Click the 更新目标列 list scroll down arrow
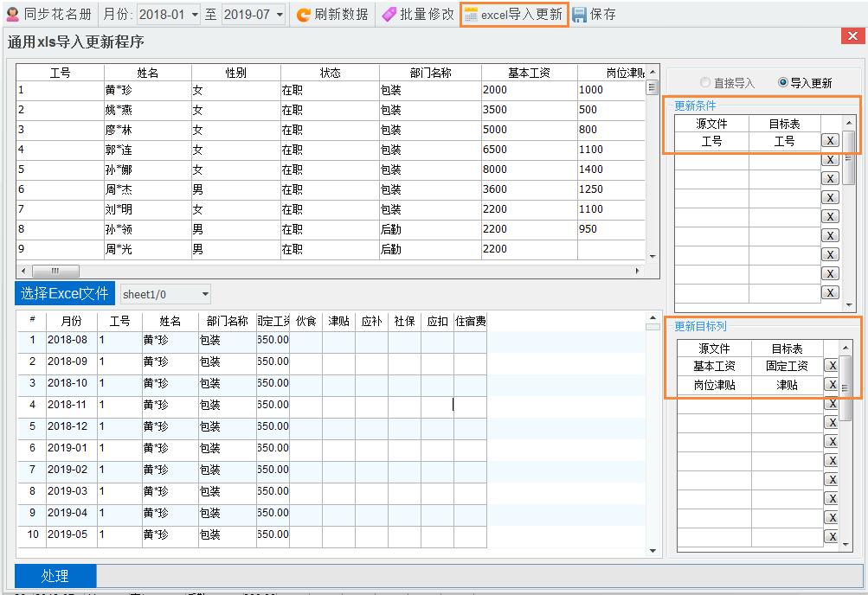 (845, 545)
